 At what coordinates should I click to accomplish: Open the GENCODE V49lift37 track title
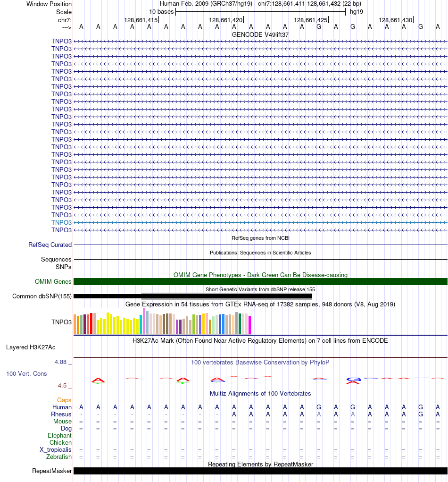pos(260,35)
